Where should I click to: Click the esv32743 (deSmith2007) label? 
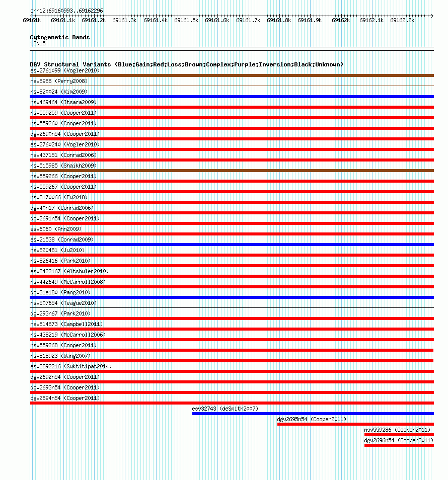pos(225,409)
